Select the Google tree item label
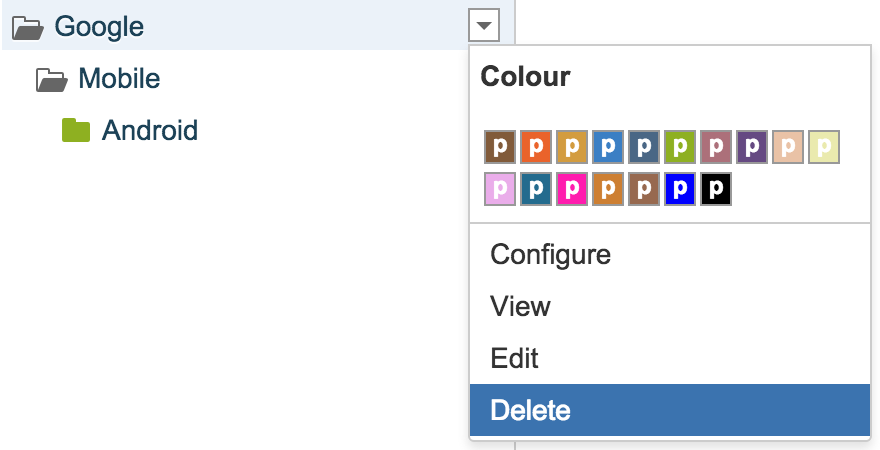Screen dimensions: 880x450 (x=99, y=26)
